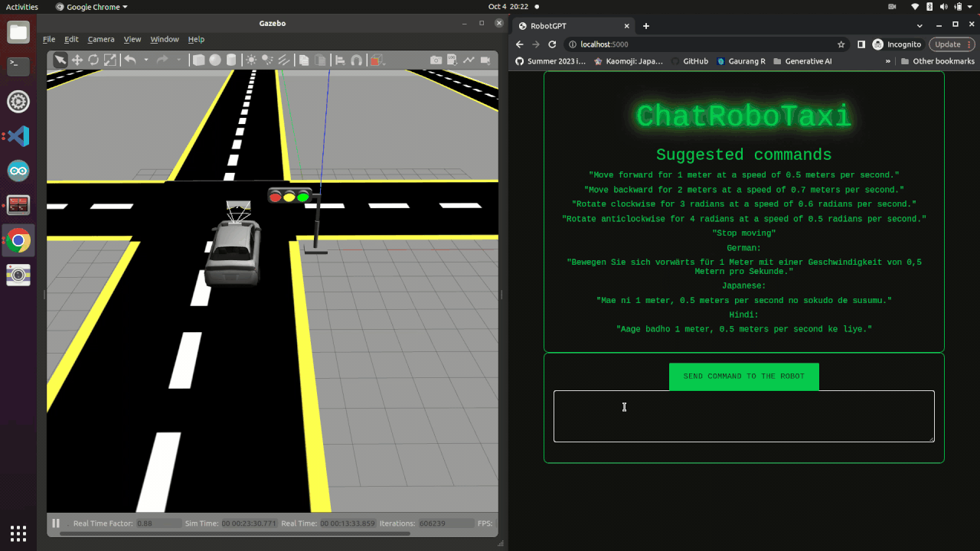Click the Paste icon in Gazebo toolbar
The image size is (980, 551).
(321, 60)
